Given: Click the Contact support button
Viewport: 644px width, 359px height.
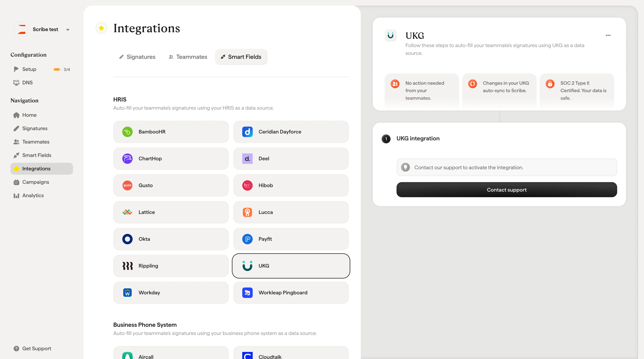Looking at the screenshot, I should click(x=506, y=190).
